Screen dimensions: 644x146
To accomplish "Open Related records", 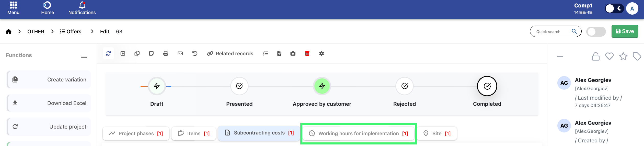I will tap(230, 53).
